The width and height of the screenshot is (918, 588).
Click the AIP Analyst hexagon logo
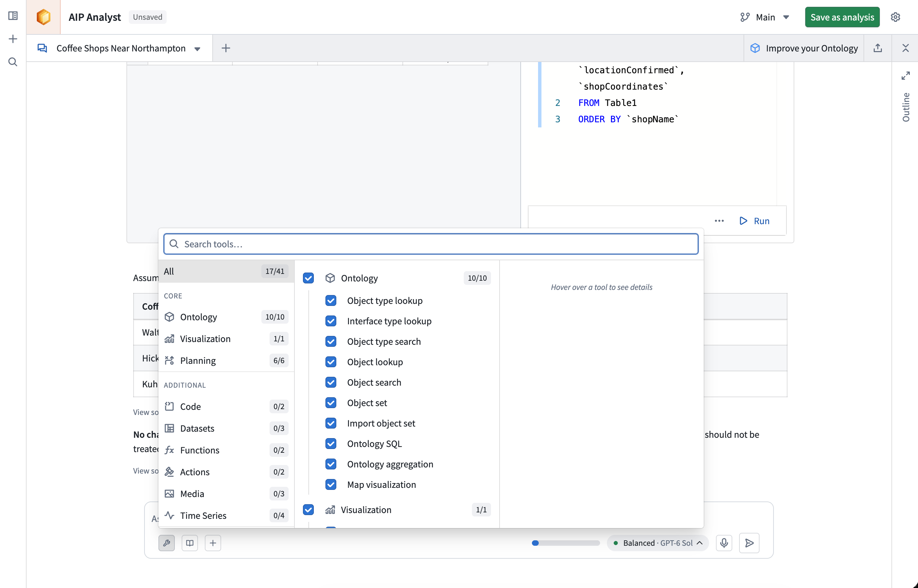[44, 17]
